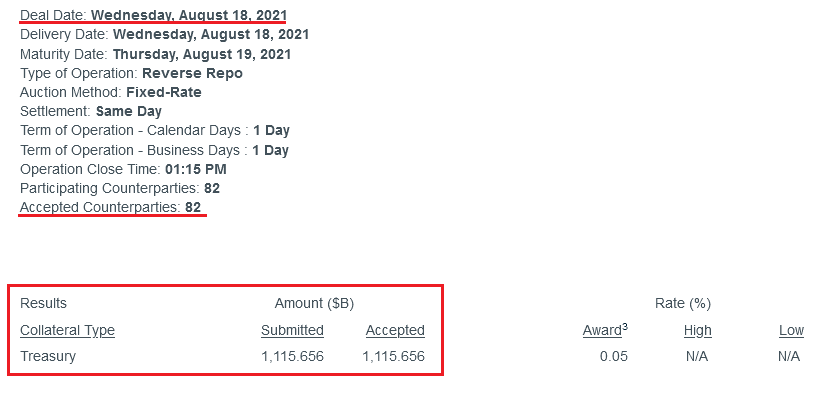This screenshot has width=838, height=393.
Task: Click the 01:15 PM close time
Action: (196, 169)
